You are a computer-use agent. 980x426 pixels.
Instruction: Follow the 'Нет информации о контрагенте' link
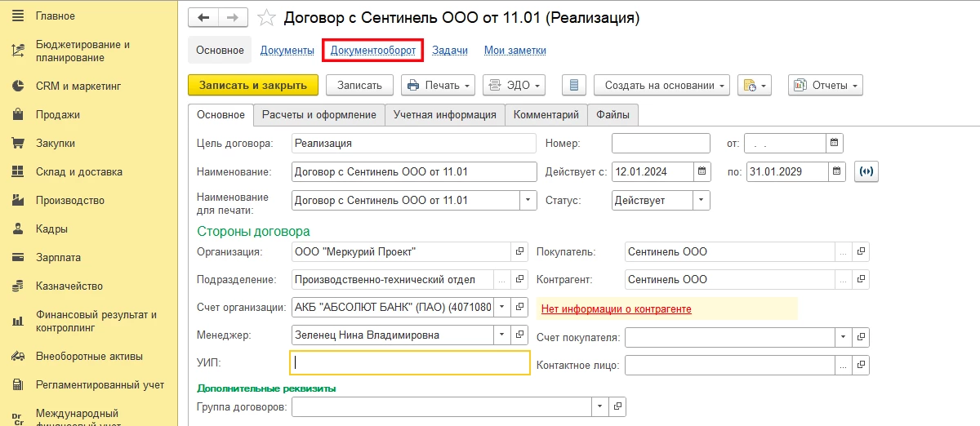click(x=616, y=308)
